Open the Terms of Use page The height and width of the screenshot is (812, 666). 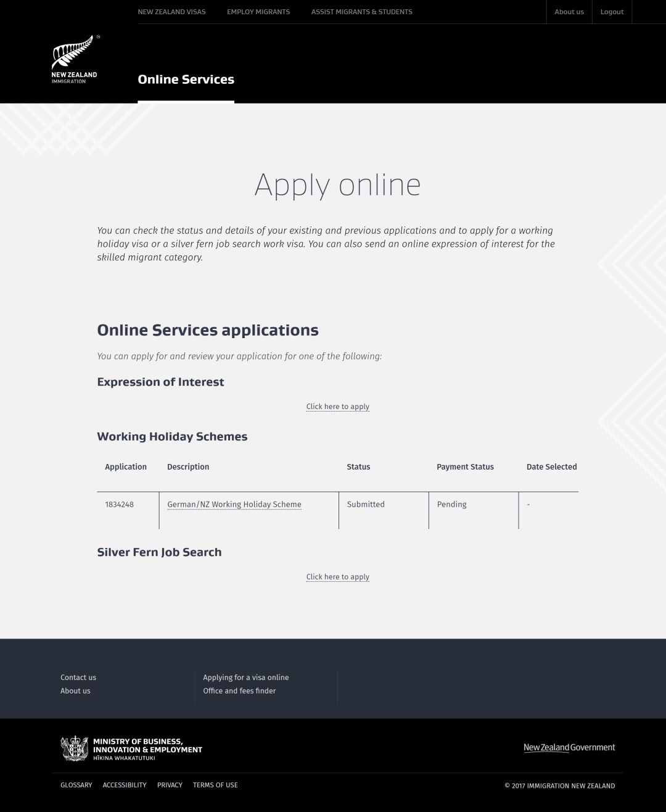(x=215, y=785)
